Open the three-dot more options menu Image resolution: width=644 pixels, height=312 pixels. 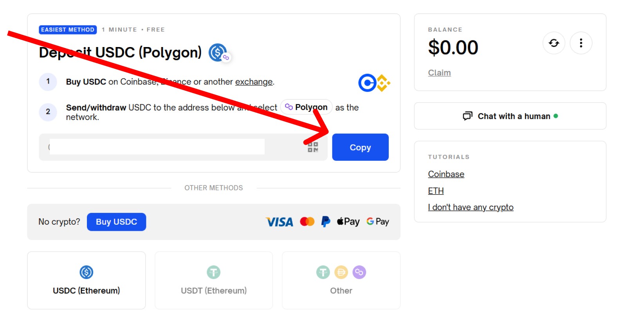tap(581, 43)
